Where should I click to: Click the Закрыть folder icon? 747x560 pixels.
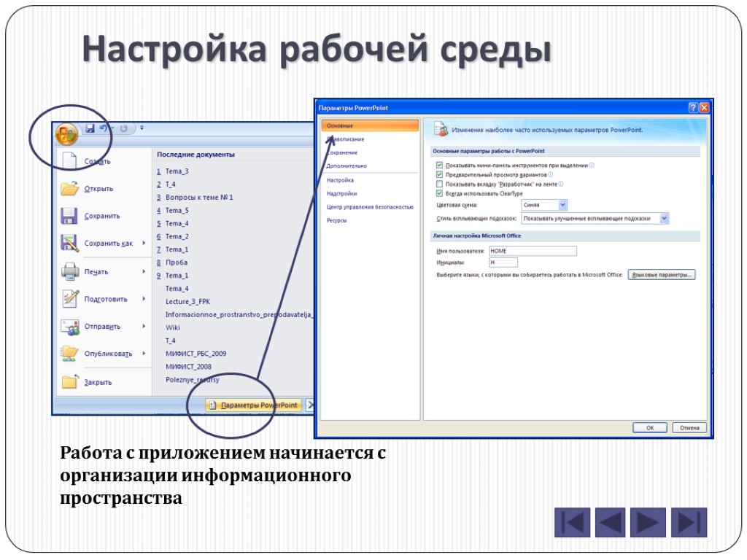click(69, 381)
